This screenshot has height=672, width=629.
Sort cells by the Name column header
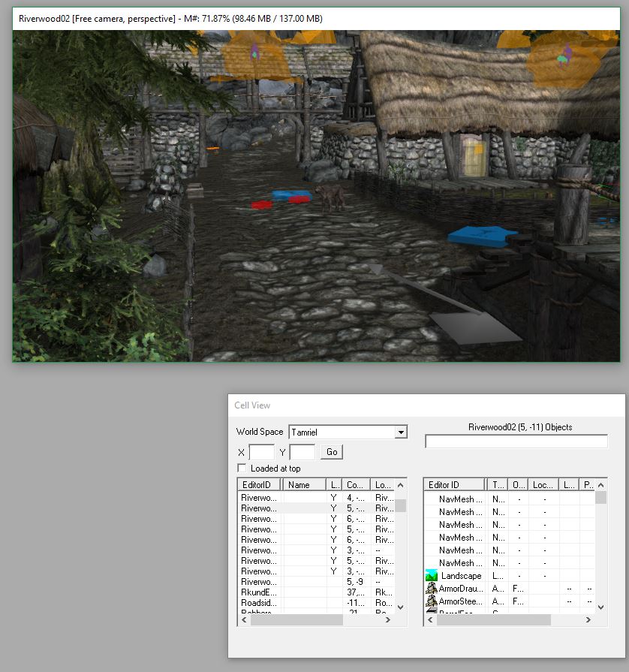pyautogui.click(x=304, y=485)
